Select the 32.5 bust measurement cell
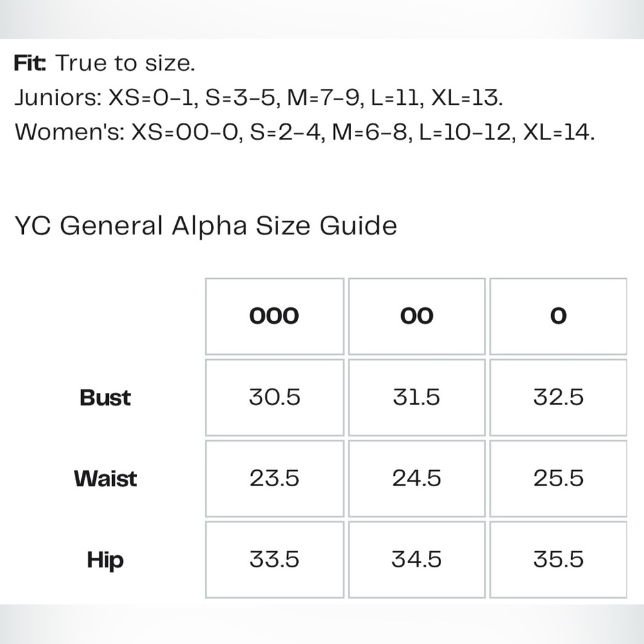This screenshot has width=644, height=644. pyautogui.click(x=558, y=397)
